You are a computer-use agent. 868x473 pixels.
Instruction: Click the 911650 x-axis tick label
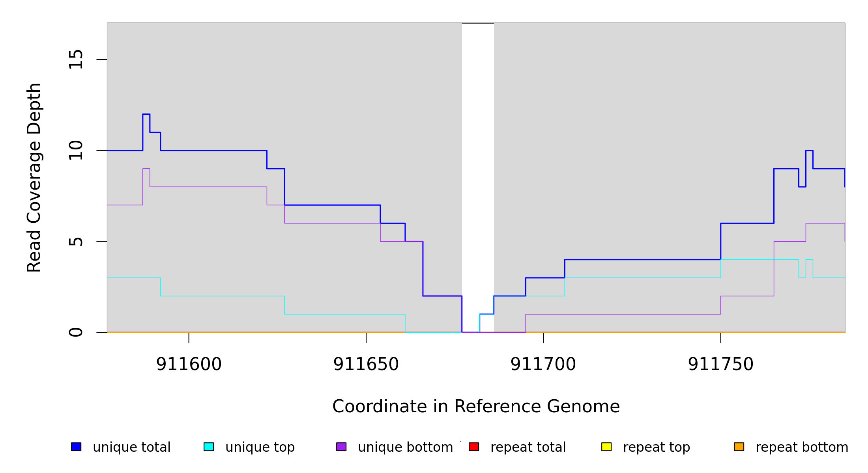coord(366,364)
